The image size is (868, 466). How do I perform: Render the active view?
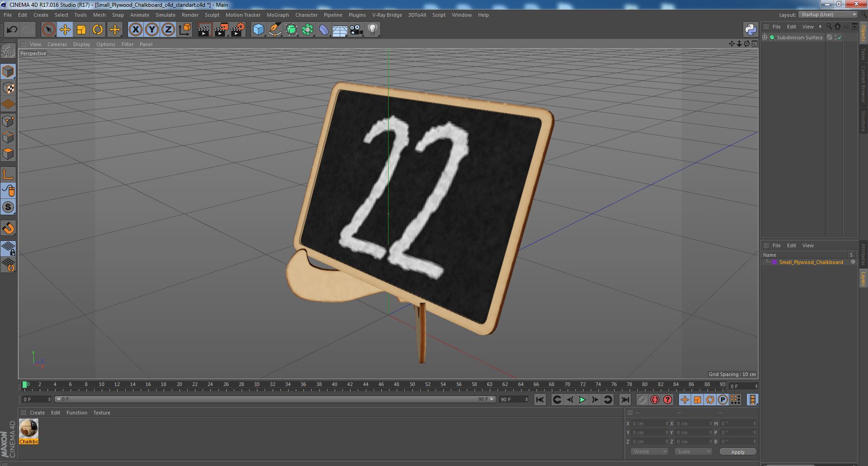(x=204, y=30)
